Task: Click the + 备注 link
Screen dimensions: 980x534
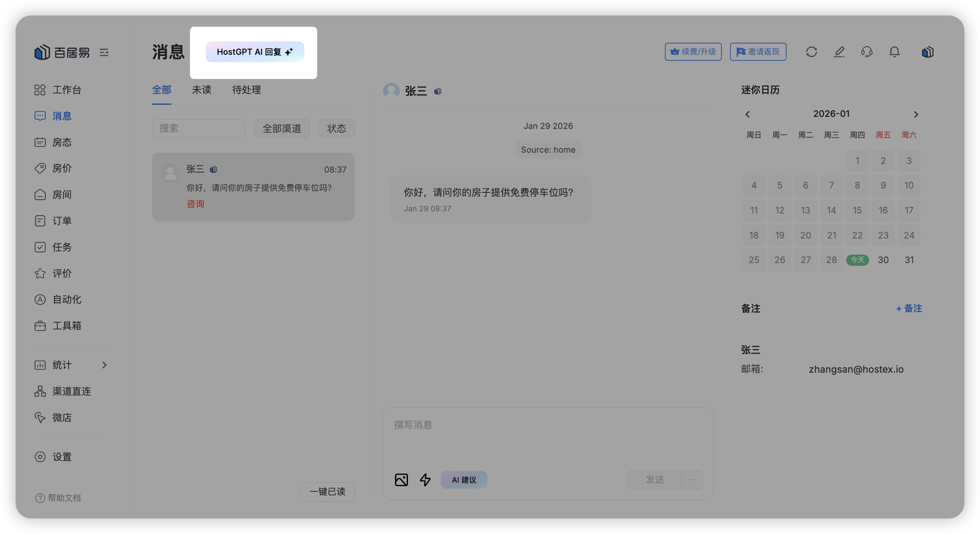Action: point(909,308)
